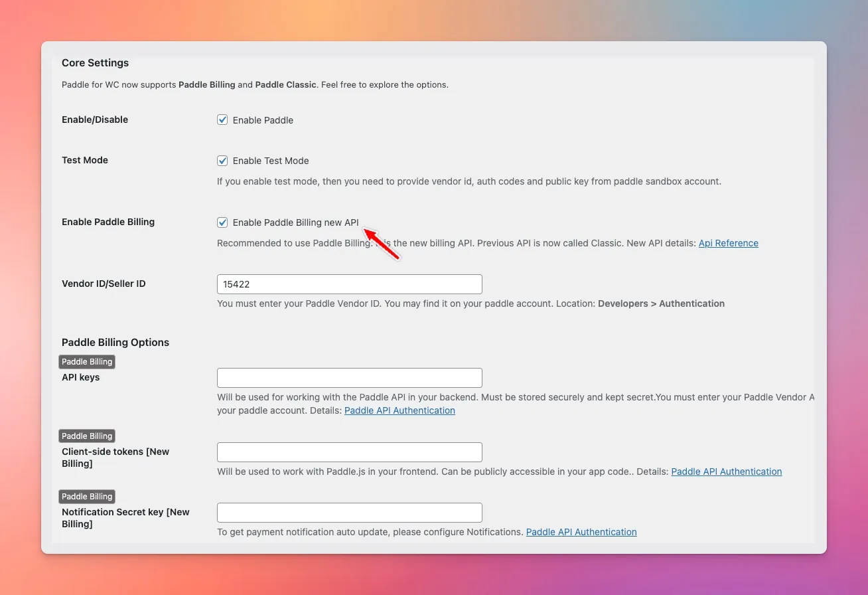Click the Paddle Billing Options heading
The image size is (868, 595).
(115, 343)
